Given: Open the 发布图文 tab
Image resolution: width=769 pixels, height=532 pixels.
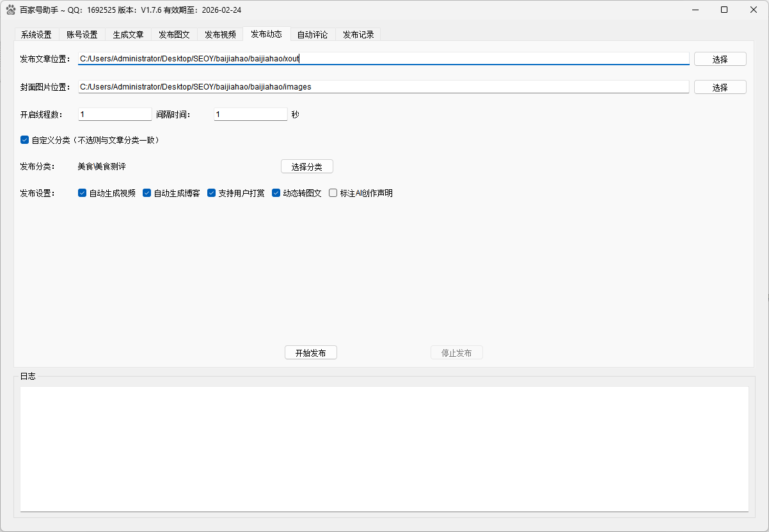Looking at the screenshot, I should (x=174, y=35).
